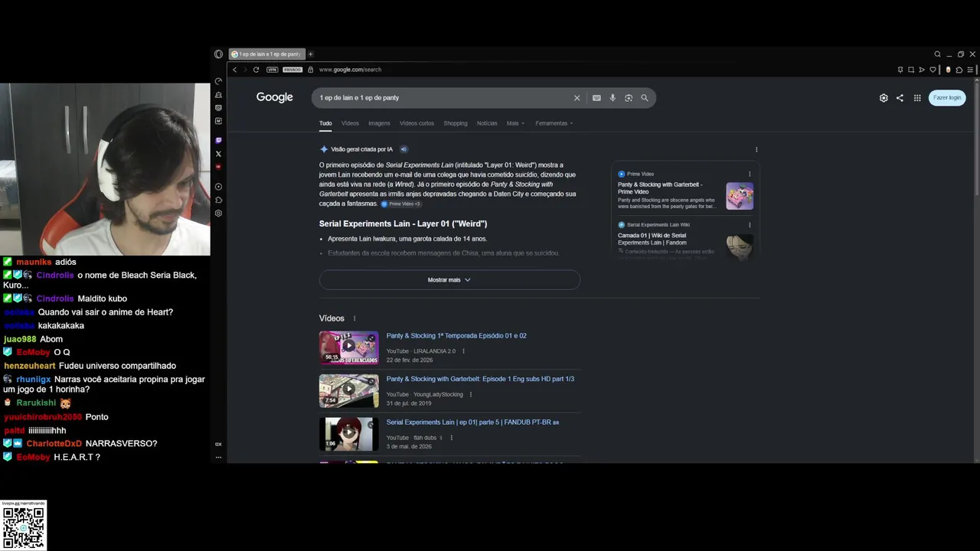This screenshot has width=980, height=551.
Task: Play the 7:54 video thumbnail
Action: (x=349, y=391)
